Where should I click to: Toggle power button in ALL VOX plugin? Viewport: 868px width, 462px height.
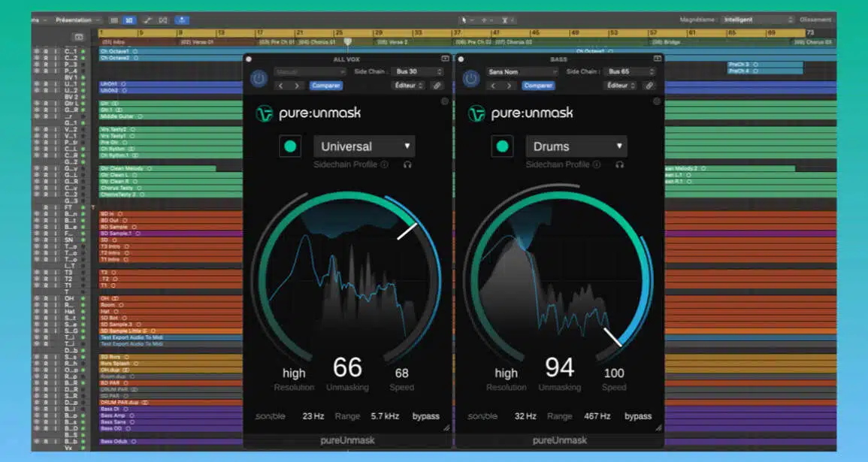coord(259,79)
